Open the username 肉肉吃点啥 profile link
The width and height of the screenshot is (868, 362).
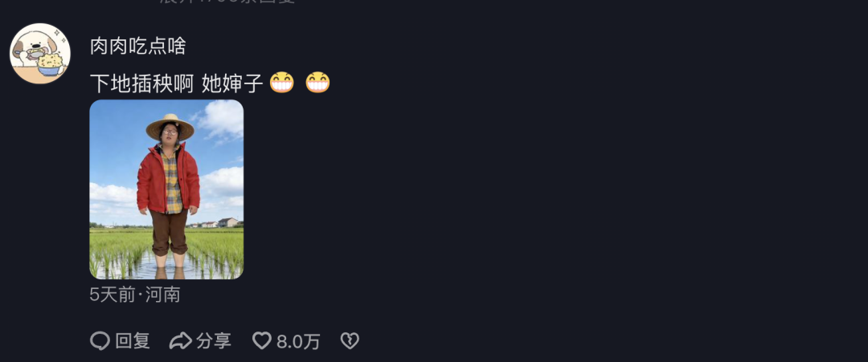point(137,46)
